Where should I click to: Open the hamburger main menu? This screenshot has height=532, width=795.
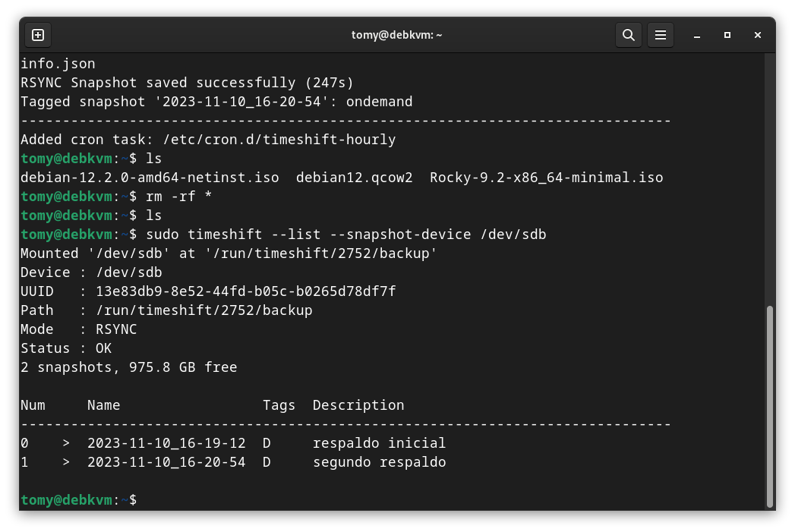click(x=661, y=35)
